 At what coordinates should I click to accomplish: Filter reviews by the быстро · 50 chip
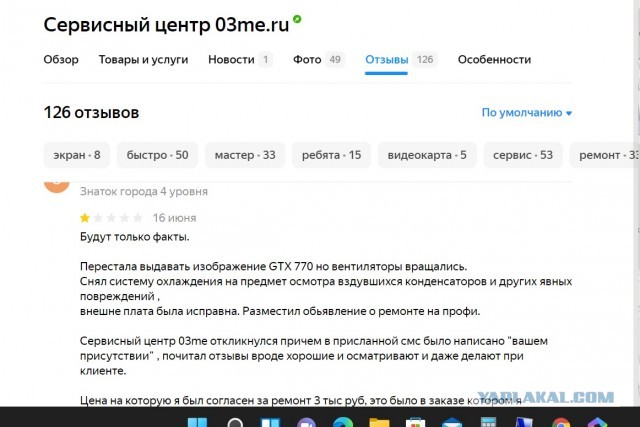[x=158, y=155]
